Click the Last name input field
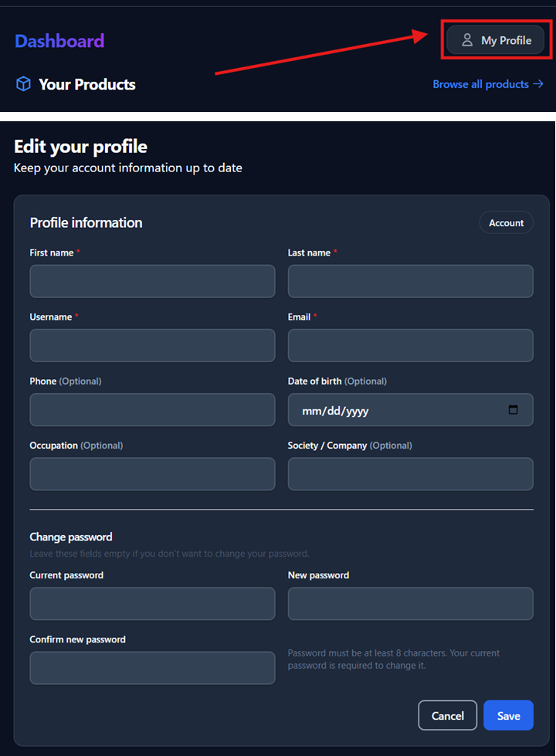The width and height of the screenshot is (556, 756). [410, 281]
